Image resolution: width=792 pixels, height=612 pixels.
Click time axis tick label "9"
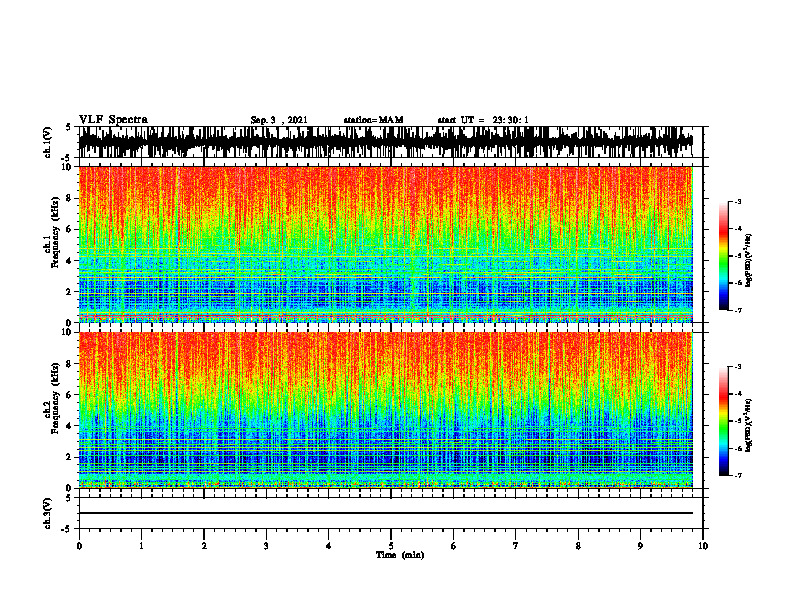[x=640, y=546]
